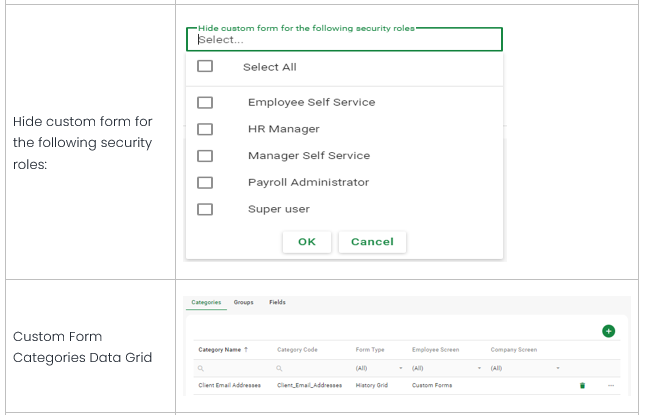
Task: Open the Employee Screen filter dropdown
Action: pyautogui.click(x=479, y=367)
